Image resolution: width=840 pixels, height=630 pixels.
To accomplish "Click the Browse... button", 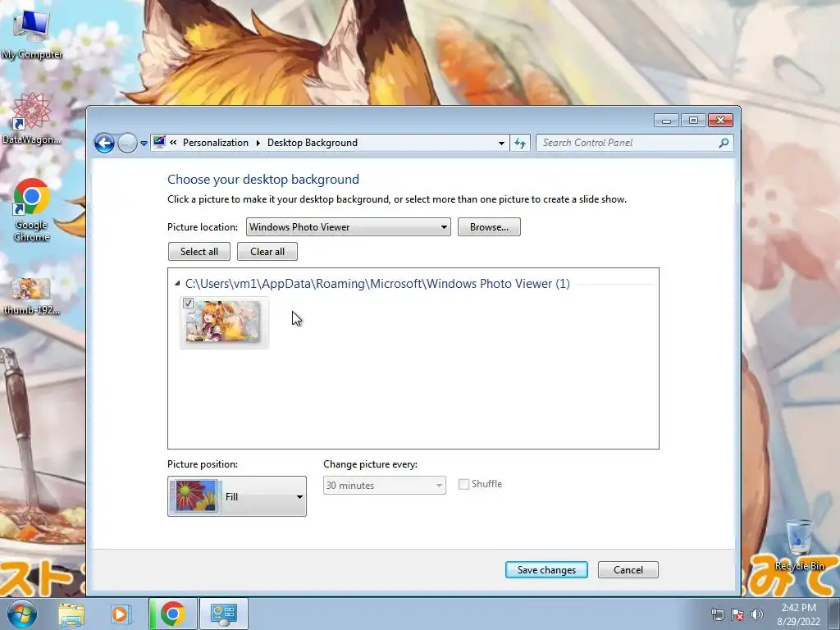I will click(x=489, y=227).
